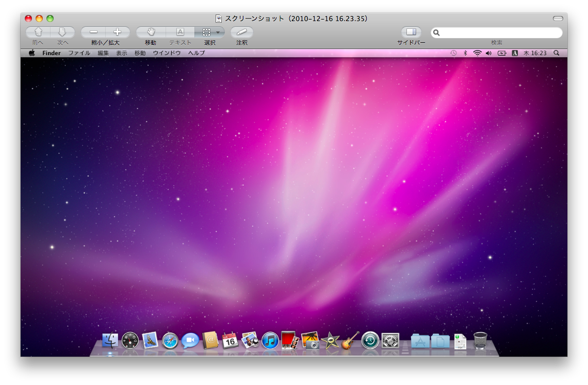Viewport: 588px width, 385px height.
Task: Open iChat from the Dock
Action: pyautogui.click(x=190, y=341)
